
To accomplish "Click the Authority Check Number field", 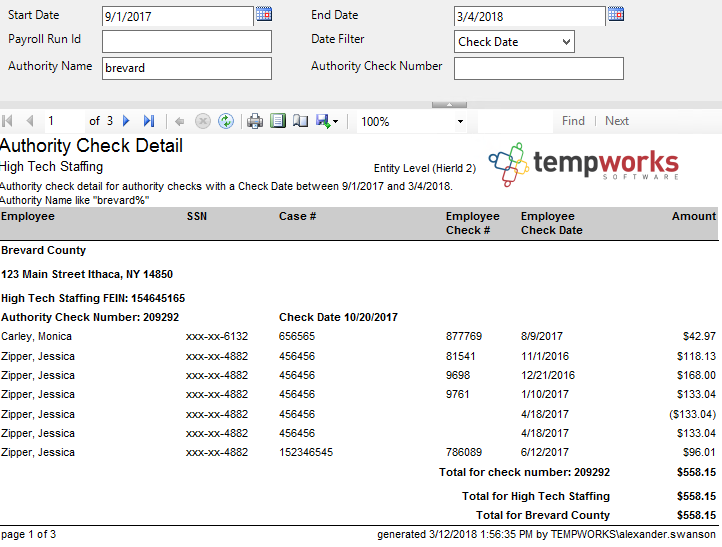I will (x=539, y=68).
